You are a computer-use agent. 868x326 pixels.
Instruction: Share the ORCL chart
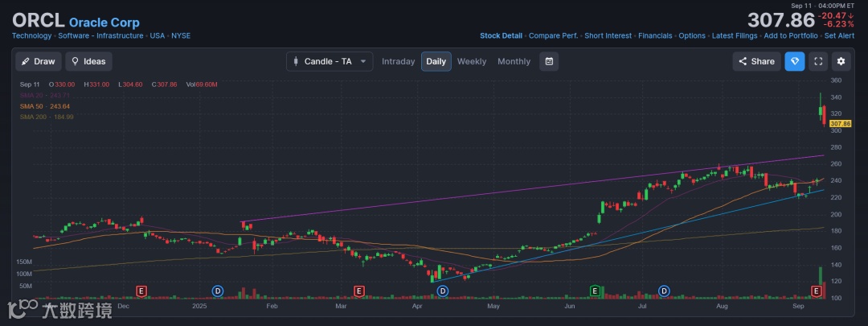[757, 61]
